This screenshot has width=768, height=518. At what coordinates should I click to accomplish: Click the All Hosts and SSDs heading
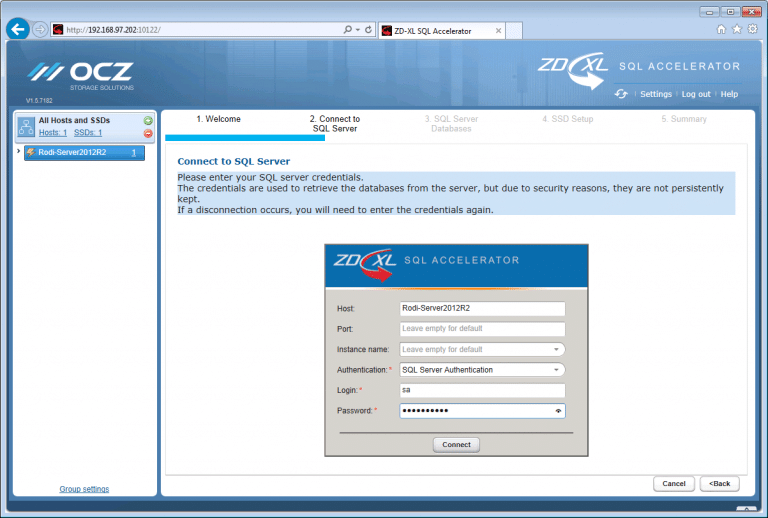[74, 120]
